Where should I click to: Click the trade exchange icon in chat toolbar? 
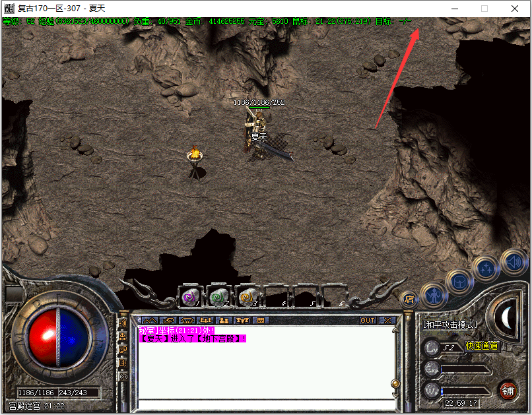pyautogui.click(x=168, y=320)
